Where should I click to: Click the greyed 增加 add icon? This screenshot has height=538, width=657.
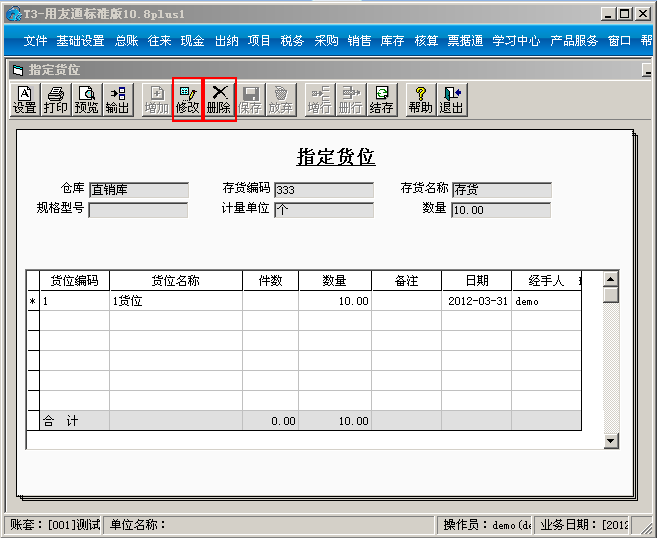[157, 100]
